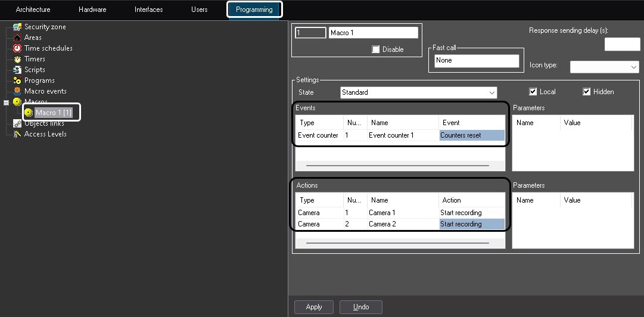Image resolution: width=644 pixels, height=317 pixels.
Task: Select the Areas house icon
Action: 17,38
